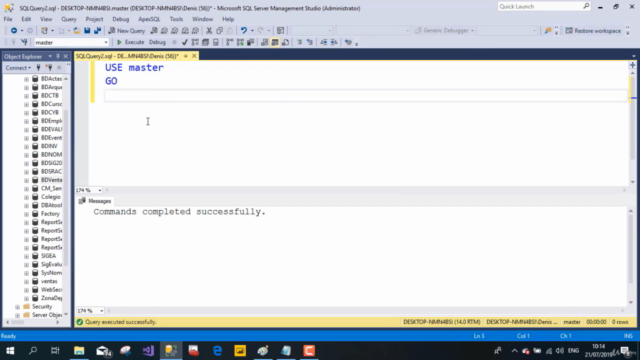The image size is (640, 360).
Task: Expand the Security folder node
Action: click(18, 307)
